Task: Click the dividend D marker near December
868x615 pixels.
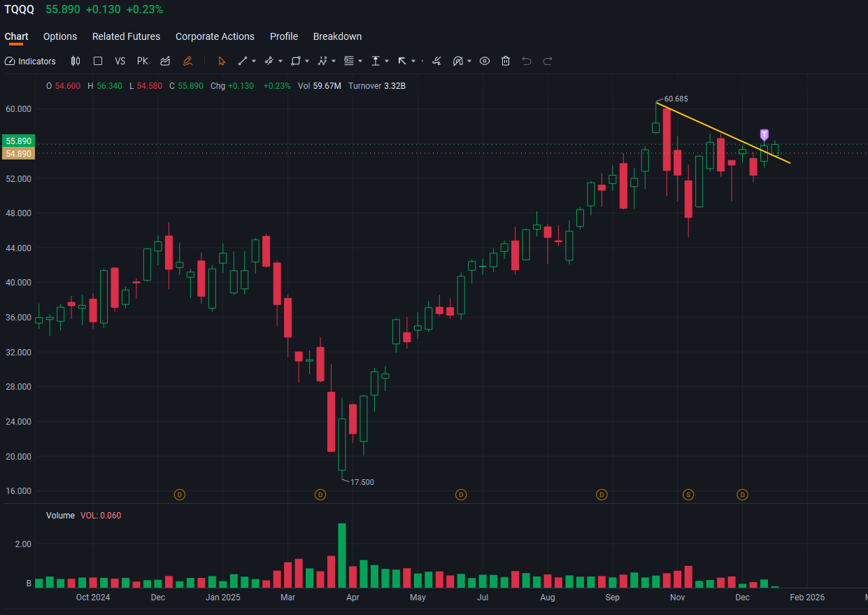Action: 743,495
